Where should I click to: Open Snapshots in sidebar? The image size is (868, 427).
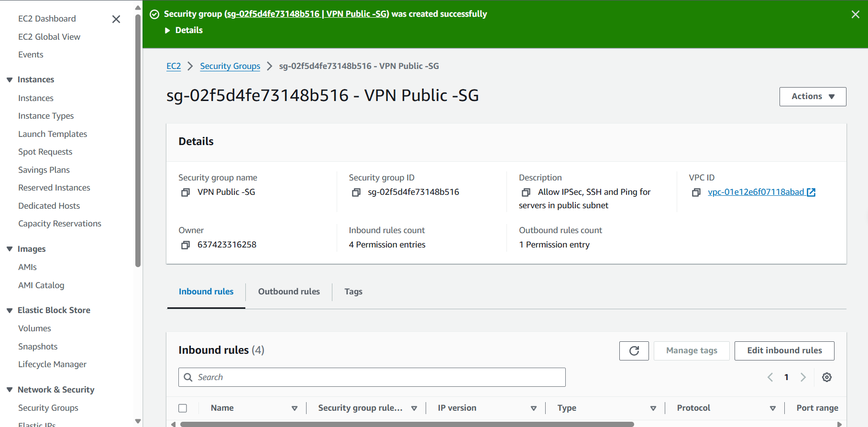[38, 347]
